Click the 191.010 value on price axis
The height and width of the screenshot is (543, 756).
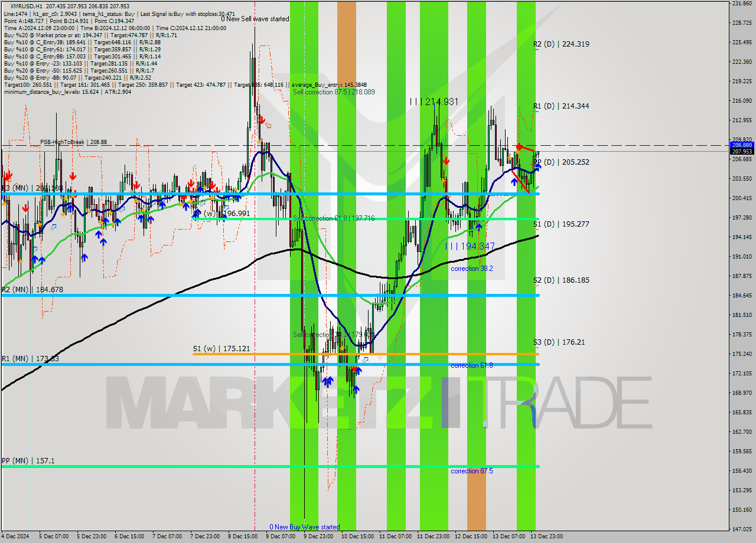click(x=741, y=257)
